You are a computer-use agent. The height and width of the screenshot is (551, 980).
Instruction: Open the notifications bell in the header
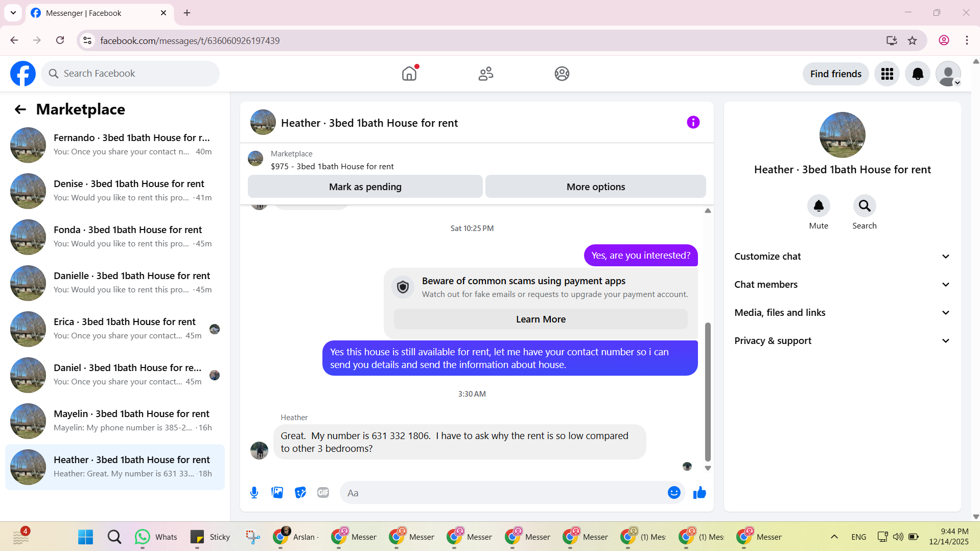[x=918, y=74]
